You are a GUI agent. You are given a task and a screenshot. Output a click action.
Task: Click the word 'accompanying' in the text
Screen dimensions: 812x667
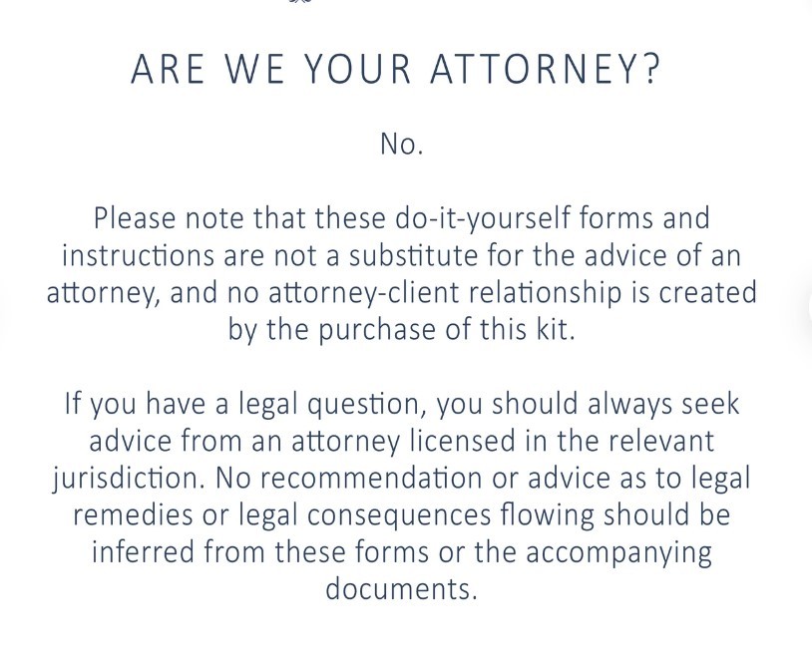[x=618, y=553]
